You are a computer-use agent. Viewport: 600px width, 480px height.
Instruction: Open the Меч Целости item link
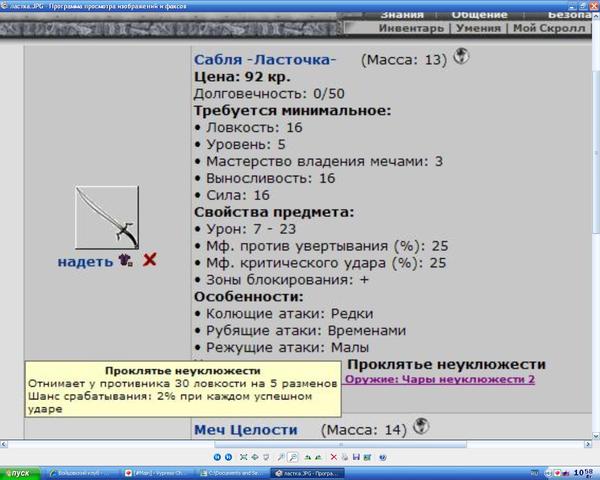pos(246,429)
